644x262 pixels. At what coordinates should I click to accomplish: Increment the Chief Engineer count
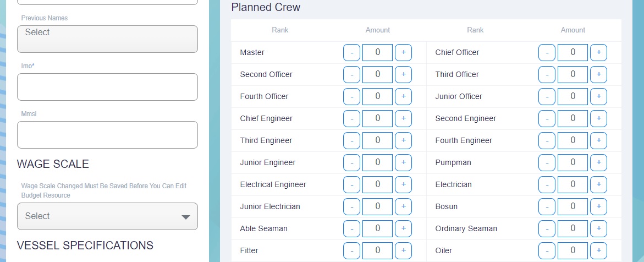click(x=403, y=118)
